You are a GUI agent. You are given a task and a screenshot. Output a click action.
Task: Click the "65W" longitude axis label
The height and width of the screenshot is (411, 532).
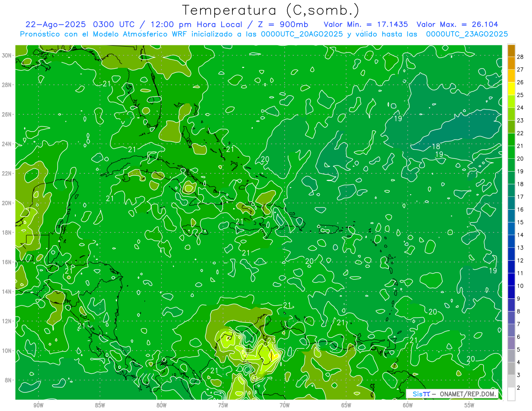pos(346,405)
